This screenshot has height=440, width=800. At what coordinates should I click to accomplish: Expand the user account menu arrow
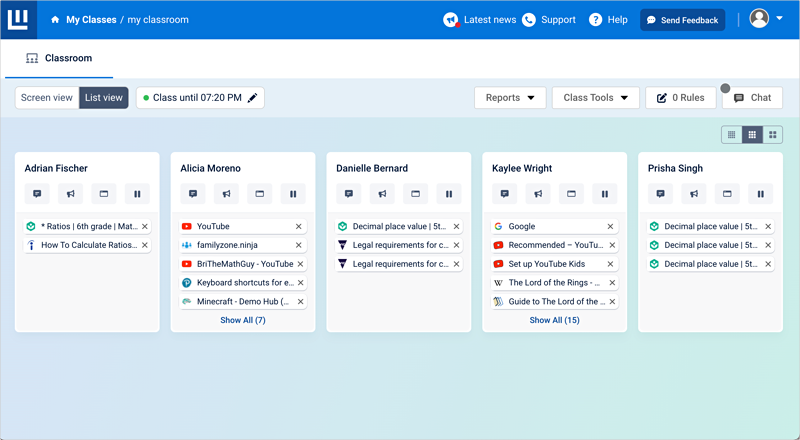780,18
